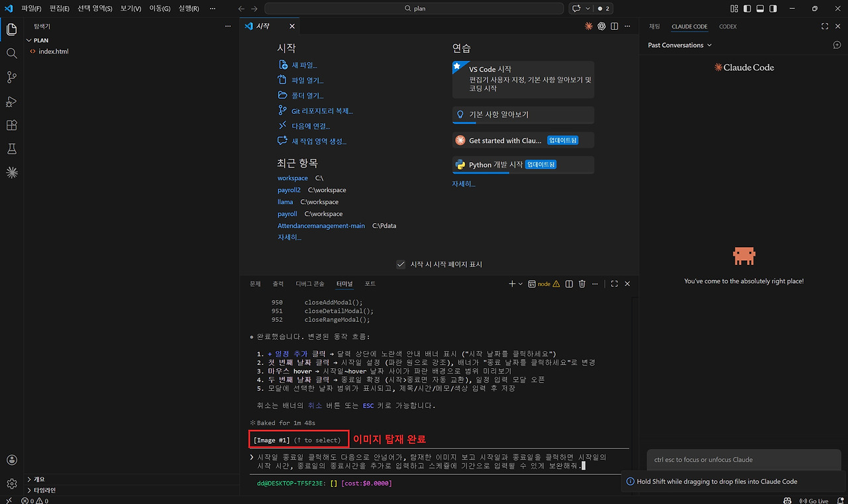This screenshot has width=848, height=504.
Task: Open the Manage gear settings
Action: 11,484
